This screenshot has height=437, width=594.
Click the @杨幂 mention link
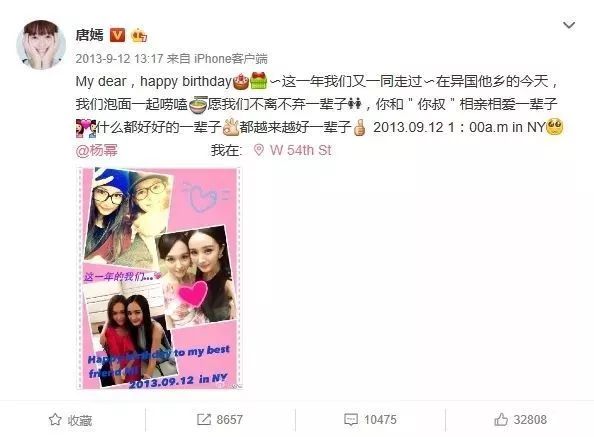[x=97, y=150]
